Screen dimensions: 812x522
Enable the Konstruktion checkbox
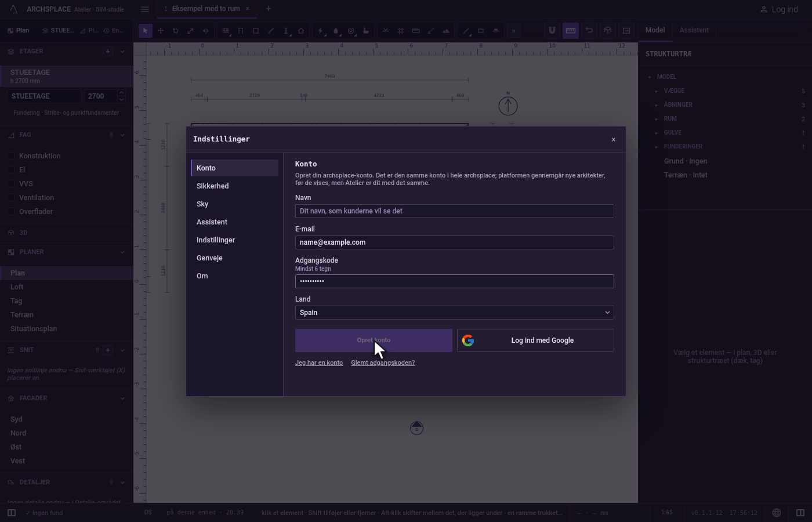click(11, 156)
